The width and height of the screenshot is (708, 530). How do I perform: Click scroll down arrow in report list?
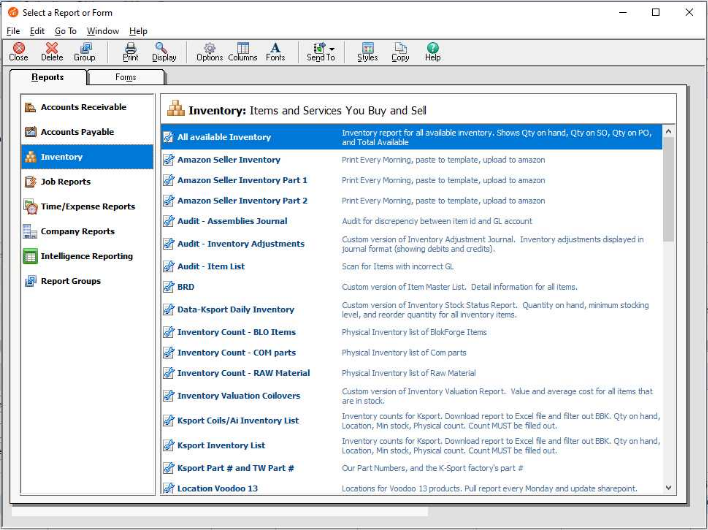click(x=669, y=488)
